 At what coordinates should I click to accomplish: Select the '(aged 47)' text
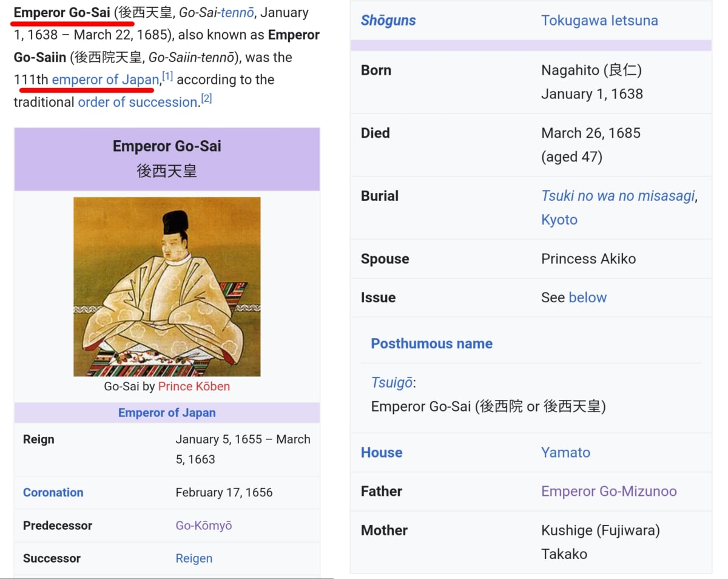(571, 157)
